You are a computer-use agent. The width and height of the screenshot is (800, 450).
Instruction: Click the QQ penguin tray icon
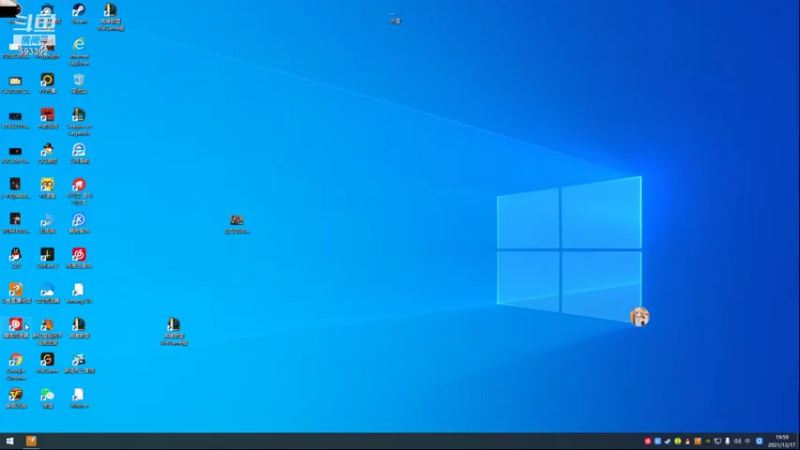coord(687,441)
